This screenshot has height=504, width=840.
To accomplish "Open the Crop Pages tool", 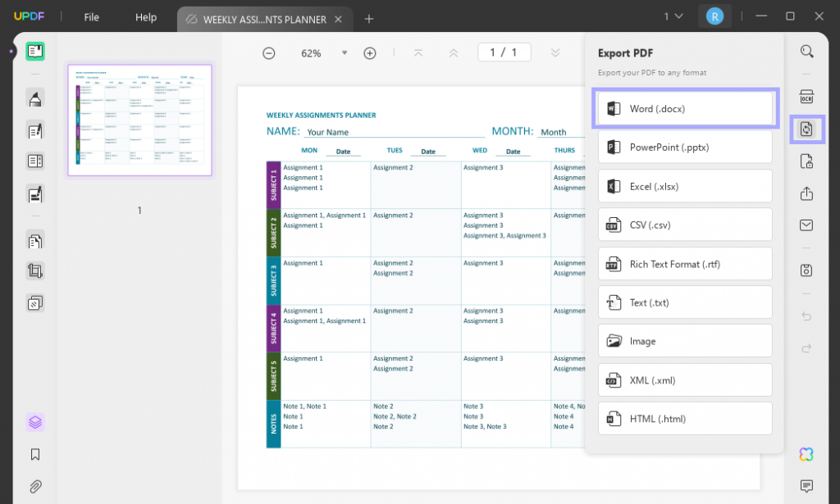I will [35, 270].
